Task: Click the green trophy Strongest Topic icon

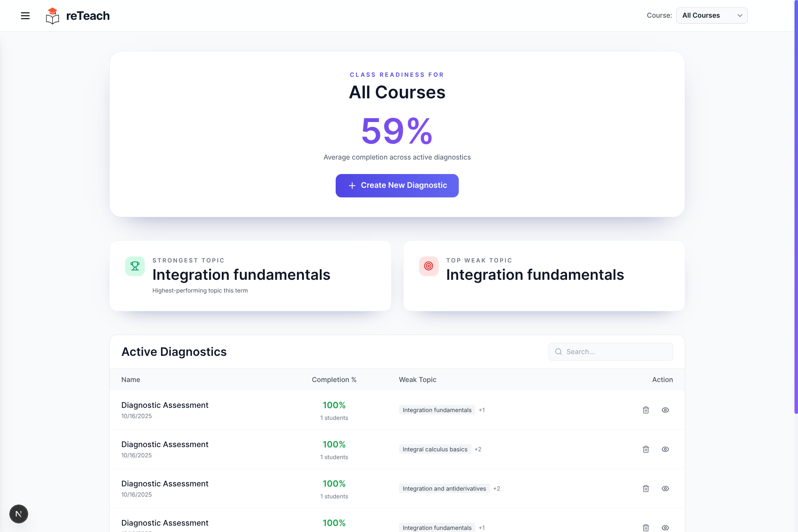Action: tap(135, 266)
